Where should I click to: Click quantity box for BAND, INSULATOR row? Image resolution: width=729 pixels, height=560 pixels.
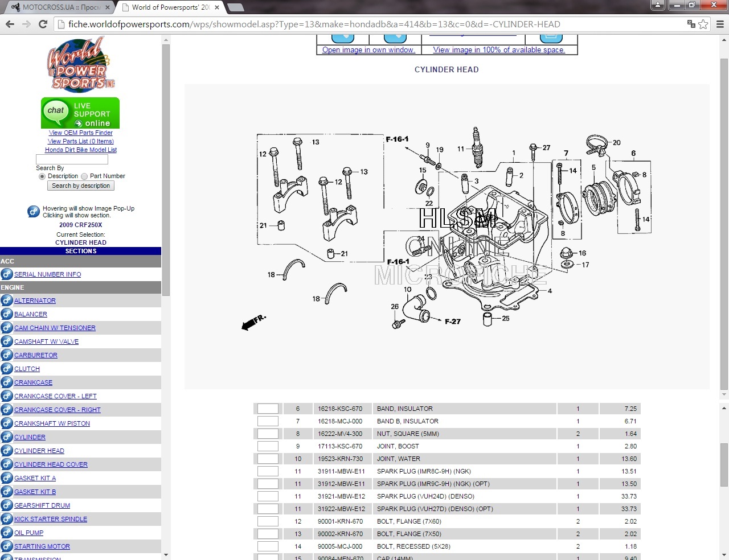coord(268,409)
